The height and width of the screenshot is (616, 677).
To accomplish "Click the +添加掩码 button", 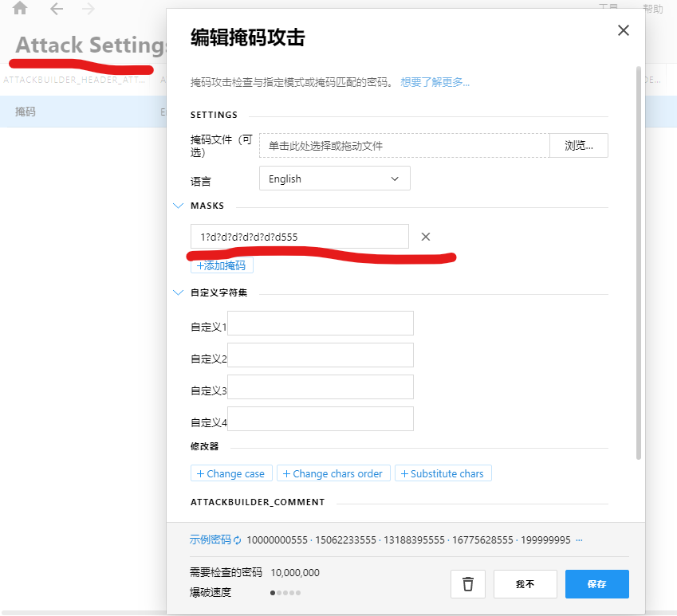I will tap(222, 265).
